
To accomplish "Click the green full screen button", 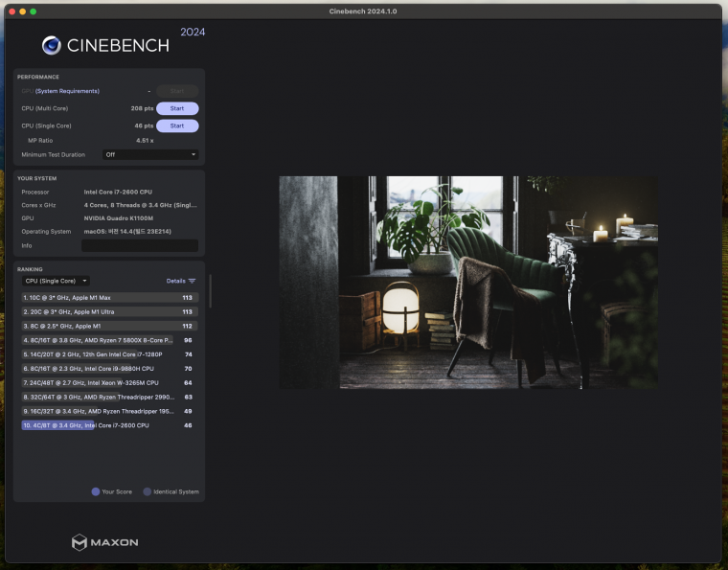I will pos(34,11).
